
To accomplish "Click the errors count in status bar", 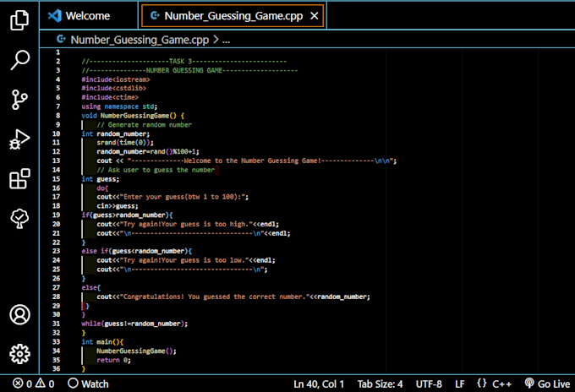I will [22, 384].
